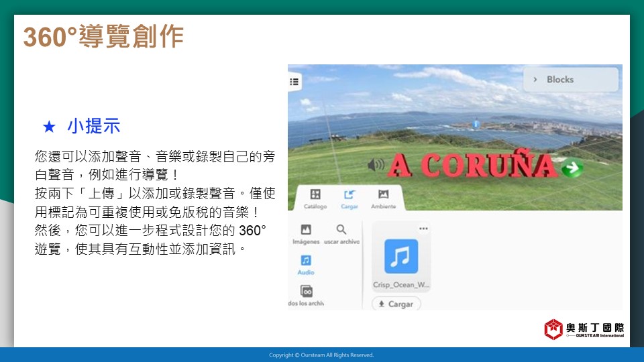Viewport: 644px width, 362px height.
Task: Select the blue info marker in scene
Action: (x=476, y=123)
